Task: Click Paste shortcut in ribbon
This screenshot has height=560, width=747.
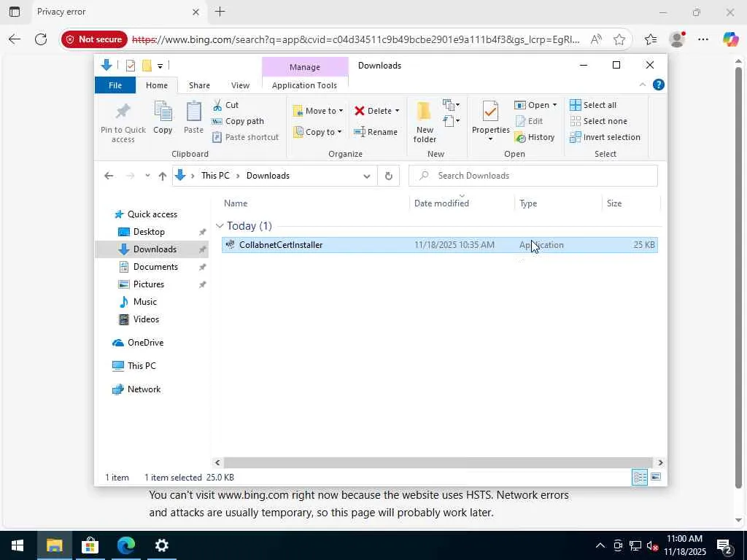Action: (245, 137)
